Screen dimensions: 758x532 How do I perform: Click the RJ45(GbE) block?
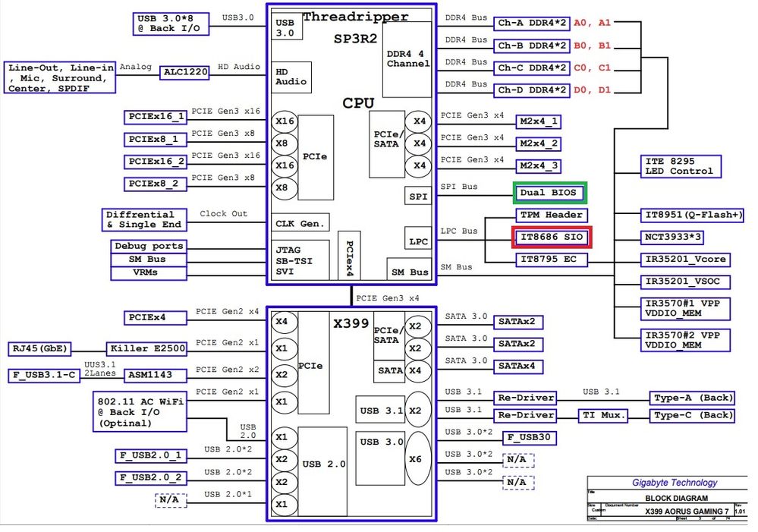coord(39,348)
